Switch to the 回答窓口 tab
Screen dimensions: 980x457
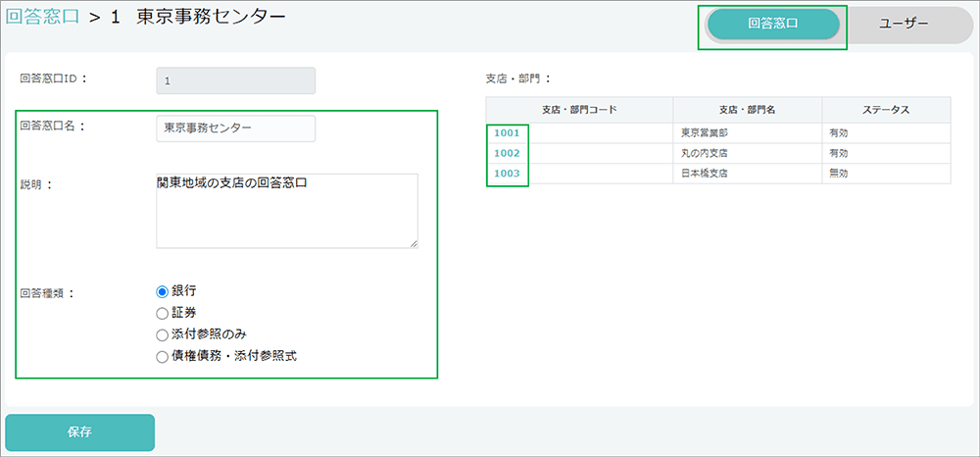click(773, 25)
